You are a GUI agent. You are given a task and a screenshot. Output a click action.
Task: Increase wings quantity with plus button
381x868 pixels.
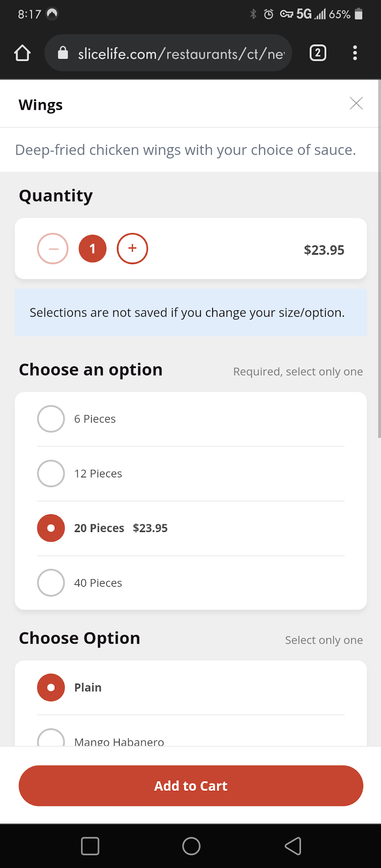tap(132, 249)
